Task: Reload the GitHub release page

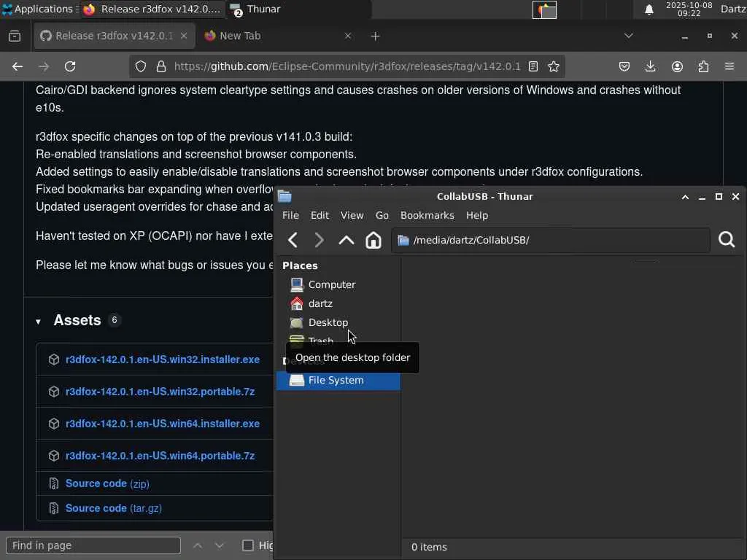Action: pos(70,66)
